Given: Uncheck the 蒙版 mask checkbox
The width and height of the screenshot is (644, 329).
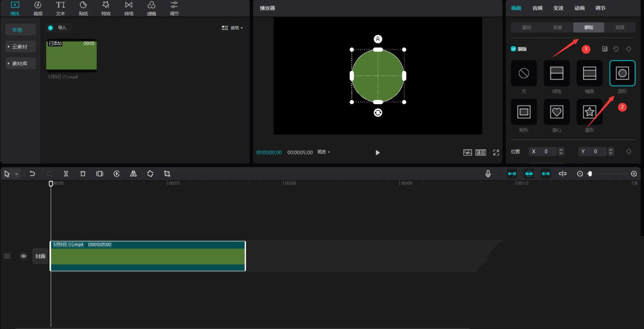Looking at the screenshot, I should click(x=513, y=49).
